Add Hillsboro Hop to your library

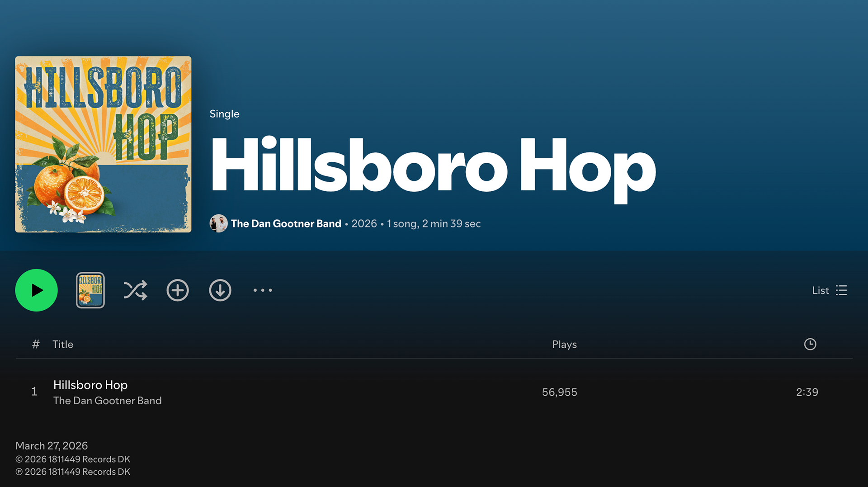click(178, 290)
